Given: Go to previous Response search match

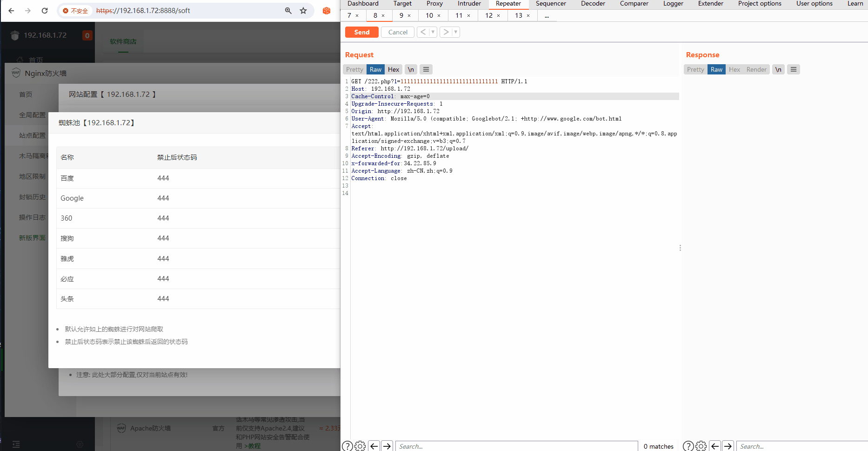Looking at the screenshot, I should pyautogui.click(x=715, y=446).
